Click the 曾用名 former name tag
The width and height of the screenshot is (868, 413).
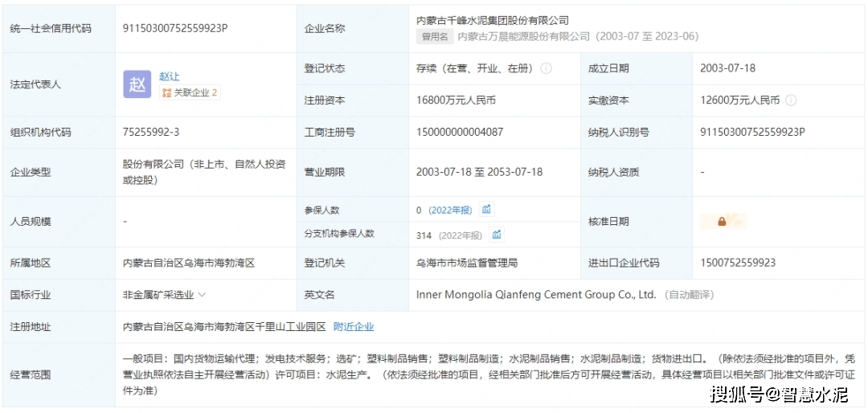[x=434, y=36]
